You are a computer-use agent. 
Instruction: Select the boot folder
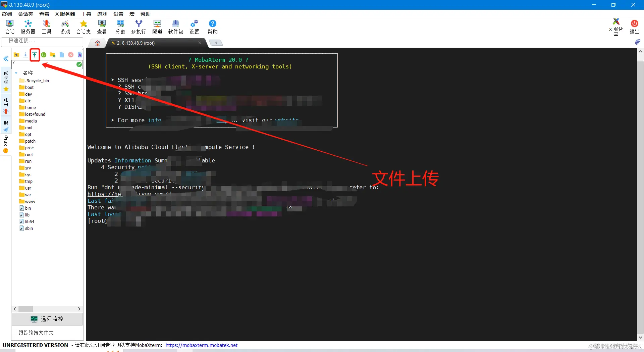click(26, 87)
